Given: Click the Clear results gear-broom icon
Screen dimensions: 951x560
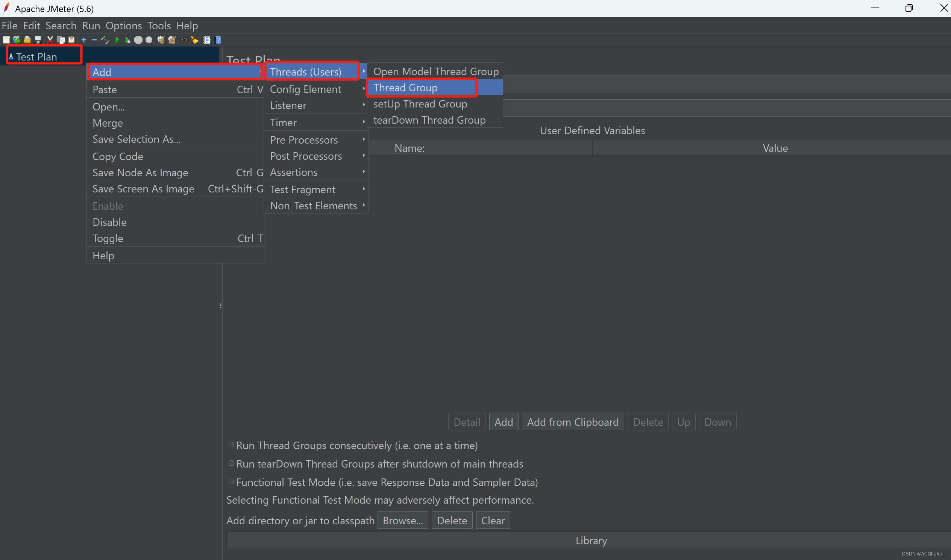Looking at the screenshot, I should click(x=161, y=40).
